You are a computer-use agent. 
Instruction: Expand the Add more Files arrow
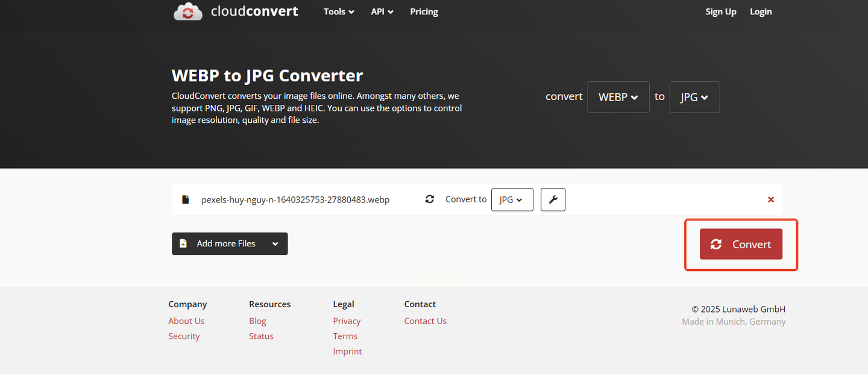click(275, 244)
